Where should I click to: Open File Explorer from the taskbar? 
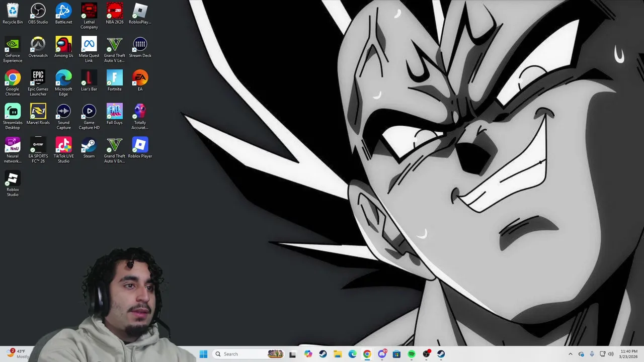[338, 354]
